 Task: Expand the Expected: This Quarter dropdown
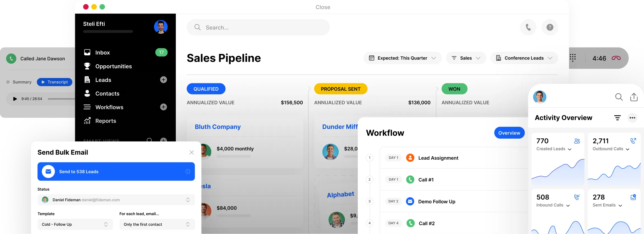(402, 58)
